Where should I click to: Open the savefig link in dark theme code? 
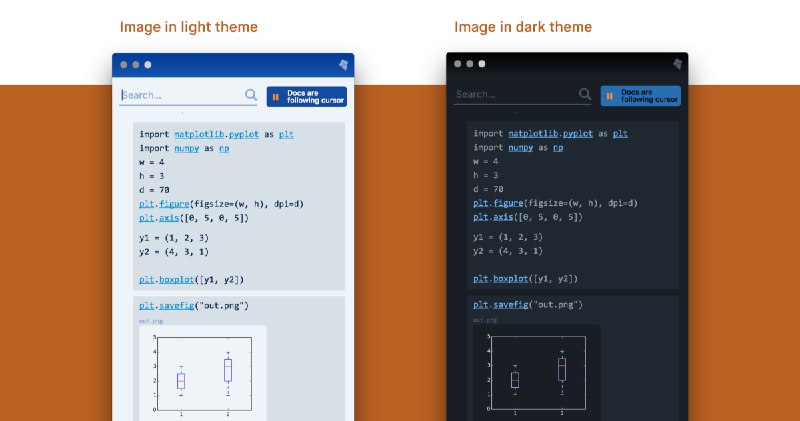511,305
